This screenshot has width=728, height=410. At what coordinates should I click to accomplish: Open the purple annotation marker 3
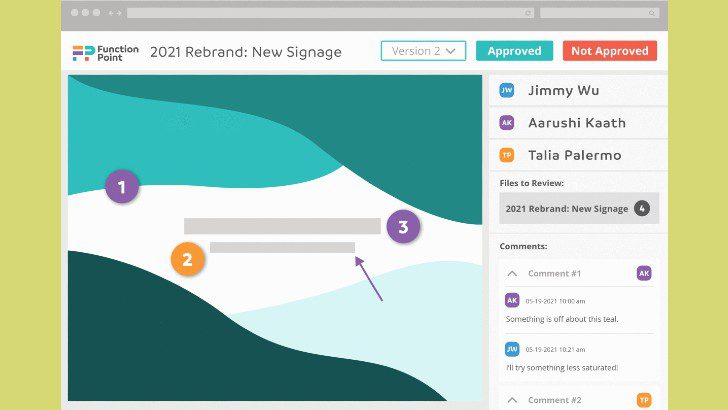[403, 227]
